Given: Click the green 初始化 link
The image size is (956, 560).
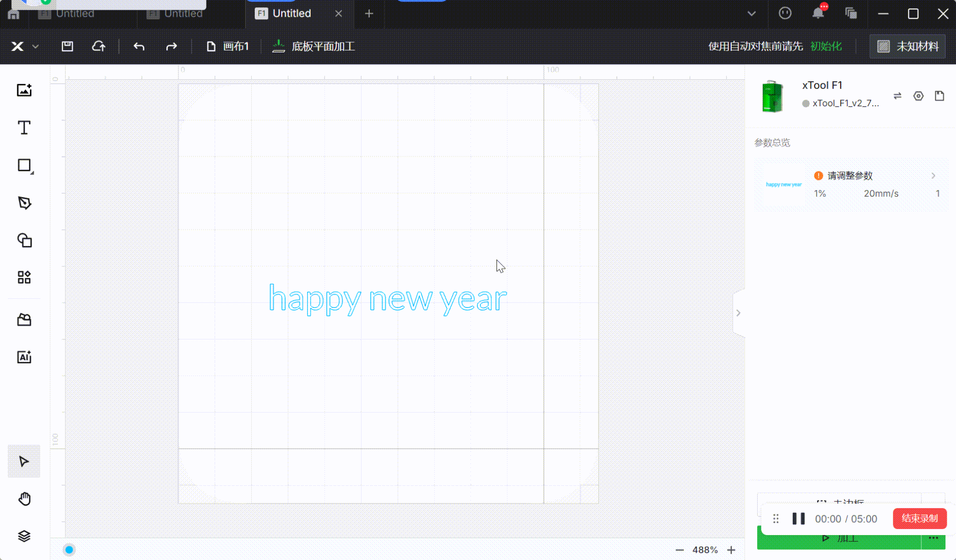Looking at the screenshot, I should click(826, 47).
